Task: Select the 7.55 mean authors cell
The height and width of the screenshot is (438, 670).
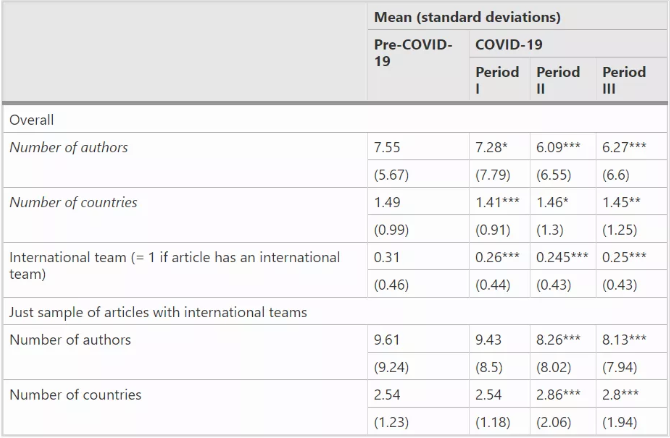Action: tap(388, 148)
